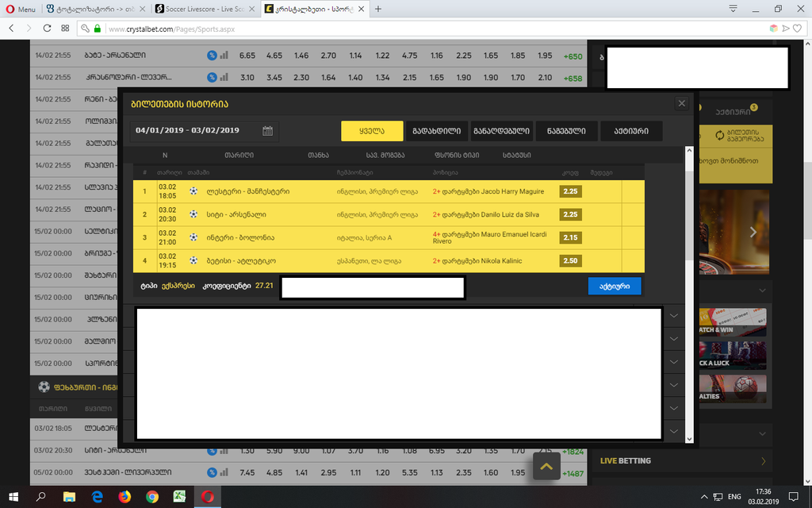Open the +1487 more markets link

573,473
